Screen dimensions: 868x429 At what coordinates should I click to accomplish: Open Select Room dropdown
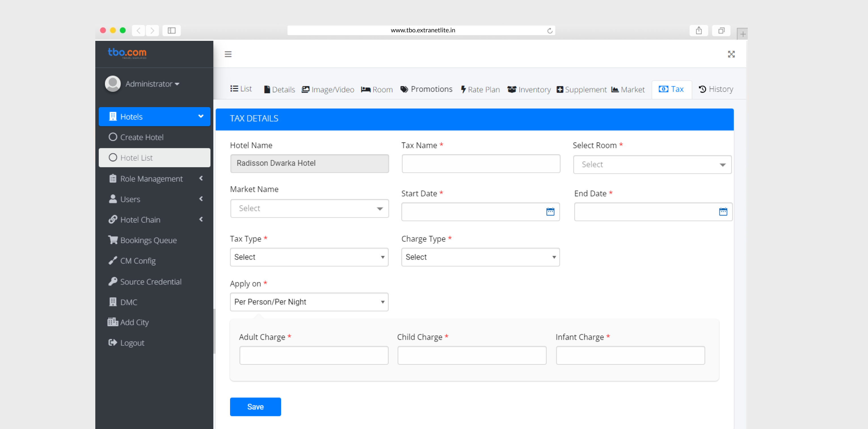point(652,165)
